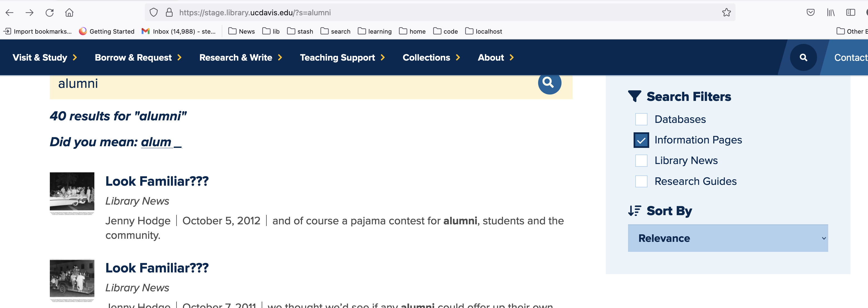Open the Teaching Support menu
Screen dimensions: 868x308
(342, 58)
